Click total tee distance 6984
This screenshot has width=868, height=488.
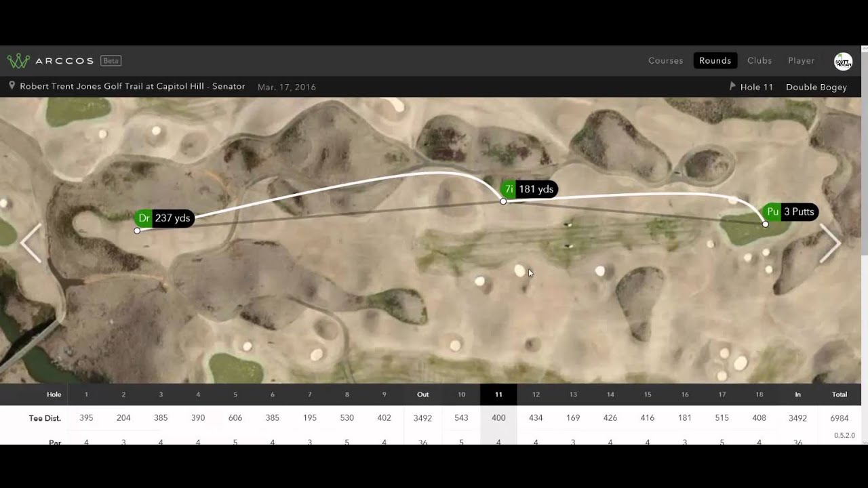tap(840, 418)
